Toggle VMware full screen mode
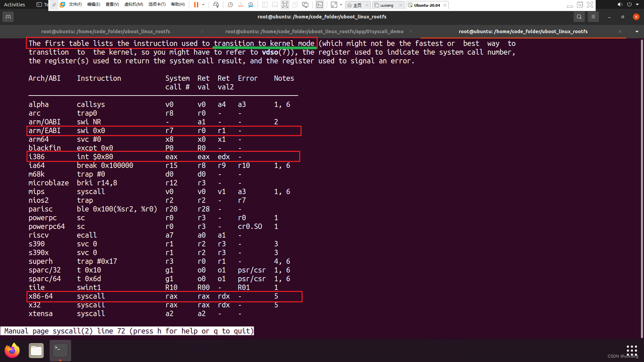Screen dimensions: 644x362 point(285,5)
